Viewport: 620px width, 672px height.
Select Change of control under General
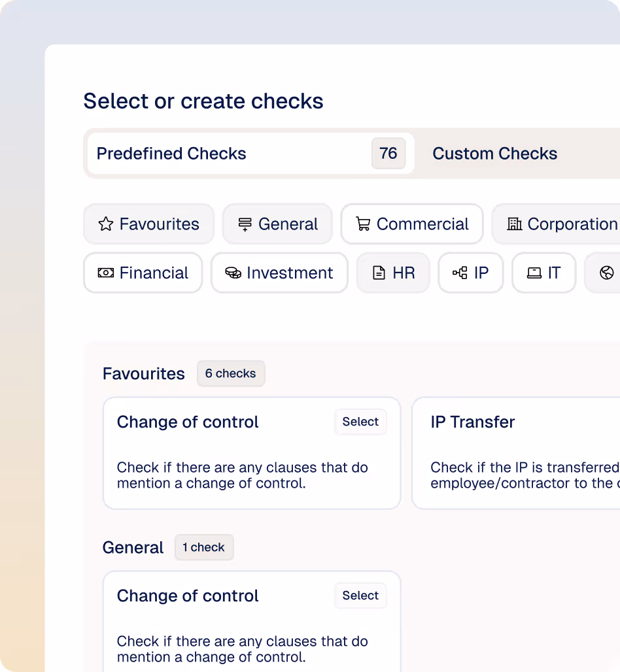pos(360,596)
